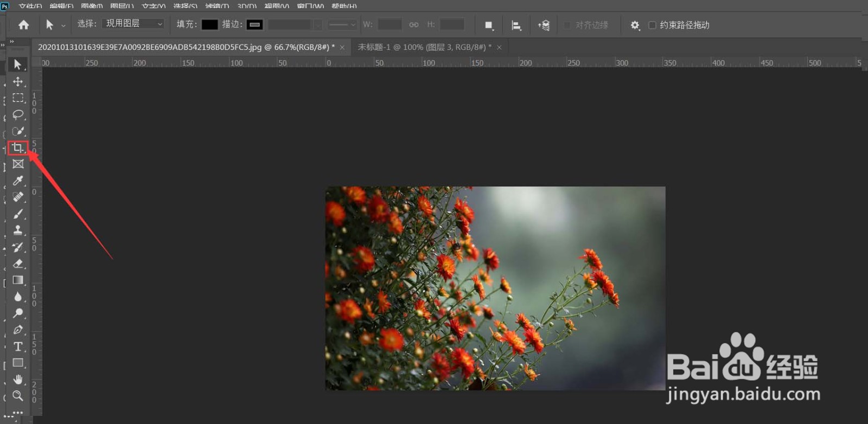Select the Pen tool
Screen dimensions: 868x424
pos(17,330)
